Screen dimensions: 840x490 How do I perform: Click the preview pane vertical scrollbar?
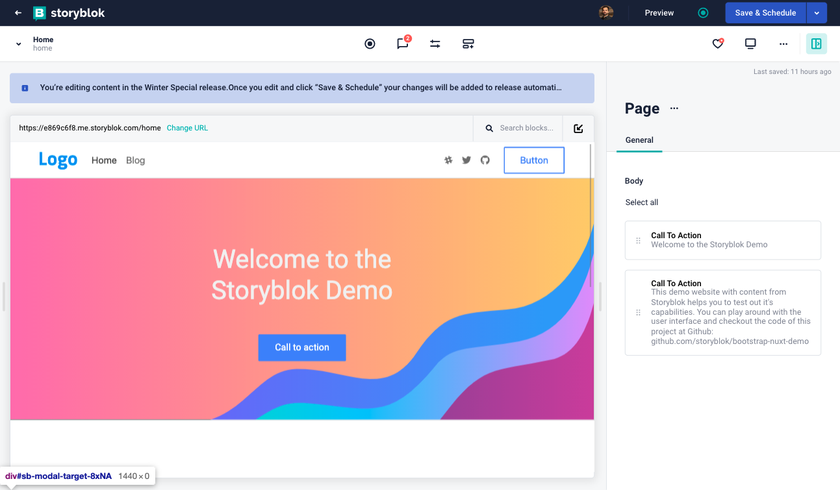pos(591,214)
